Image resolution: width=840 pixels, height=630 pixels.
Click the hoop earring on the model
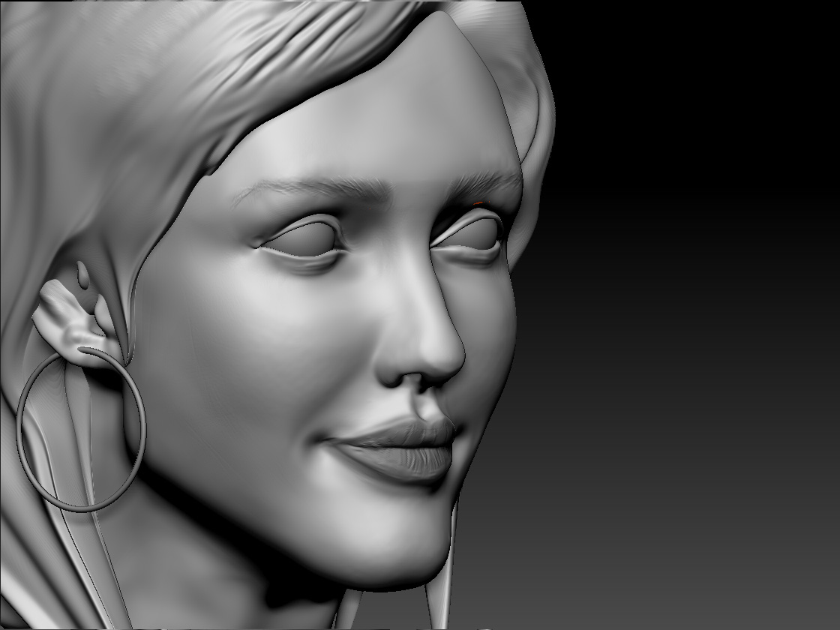click(82, 428)
